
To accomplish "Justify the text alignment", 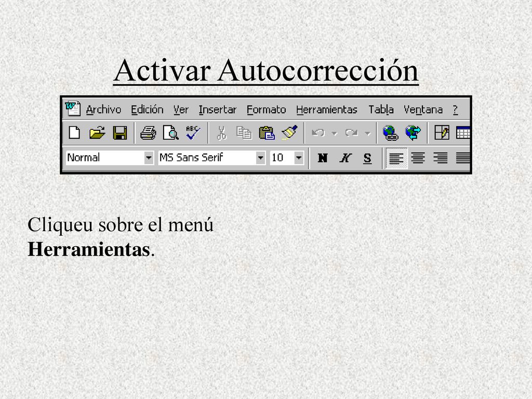I will (463, 158).
